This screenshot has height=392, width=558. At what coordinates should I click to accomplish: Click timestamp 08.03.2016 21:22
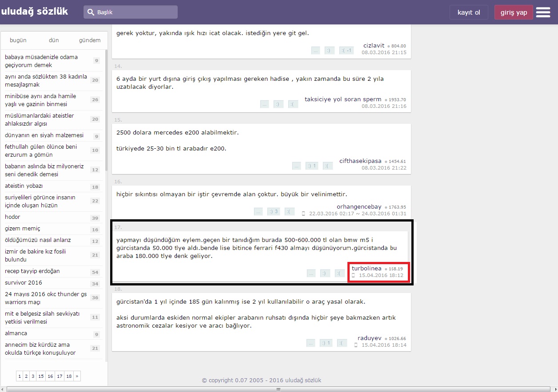tap(384, 168)
